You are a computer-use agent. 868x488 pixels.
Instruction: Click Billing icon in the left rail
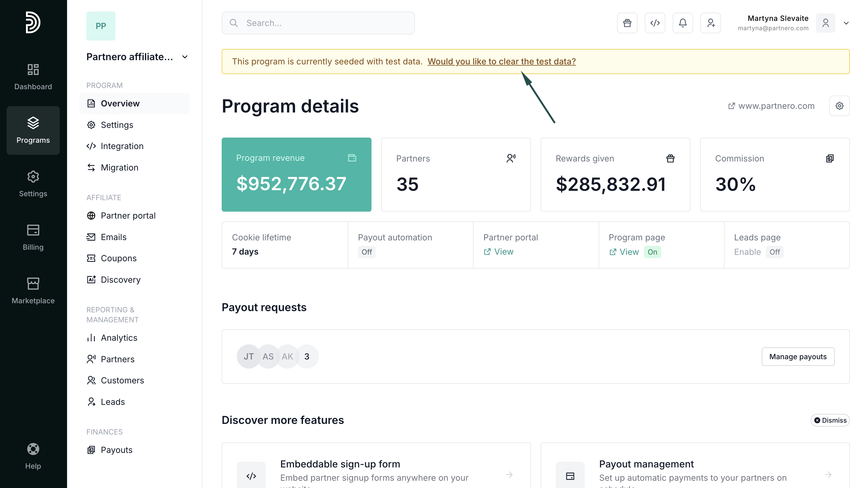(x=33, y=237)
